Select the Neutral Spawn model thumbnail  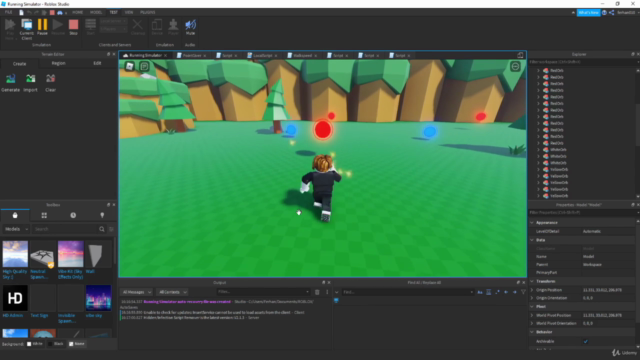[x=43, y=254]
